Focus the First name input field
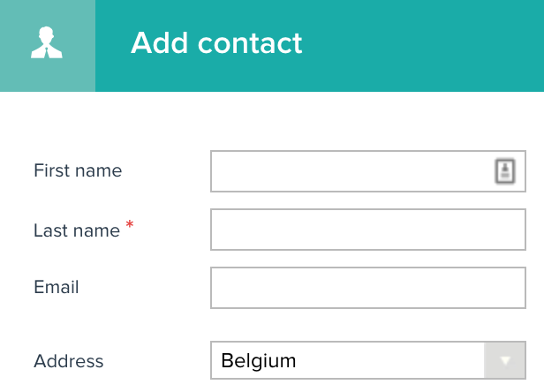Viewport: 544px width, 392px height. coord(368,171)
